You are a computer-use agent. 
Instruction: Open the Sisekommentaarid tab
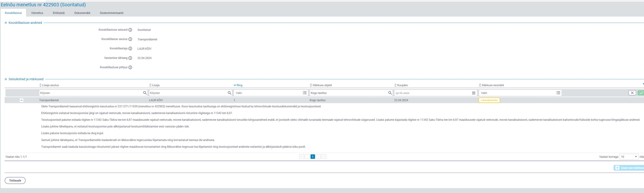[111, 13]
